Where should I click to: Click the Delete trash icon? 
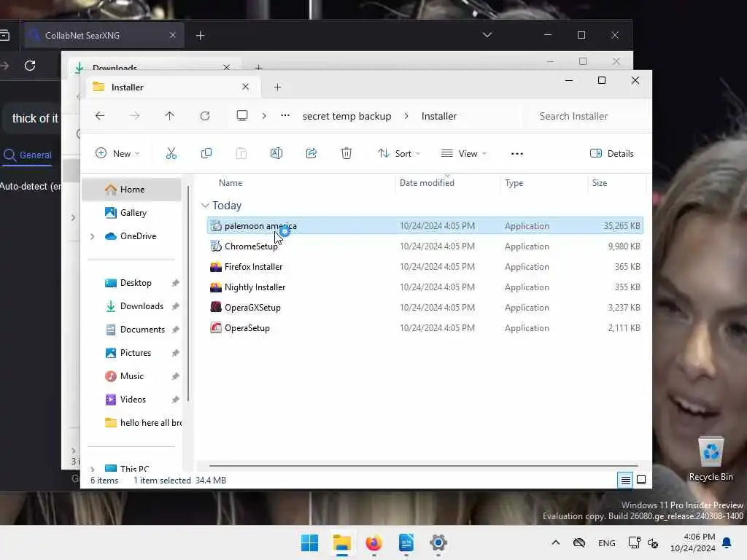click(347, 153)
